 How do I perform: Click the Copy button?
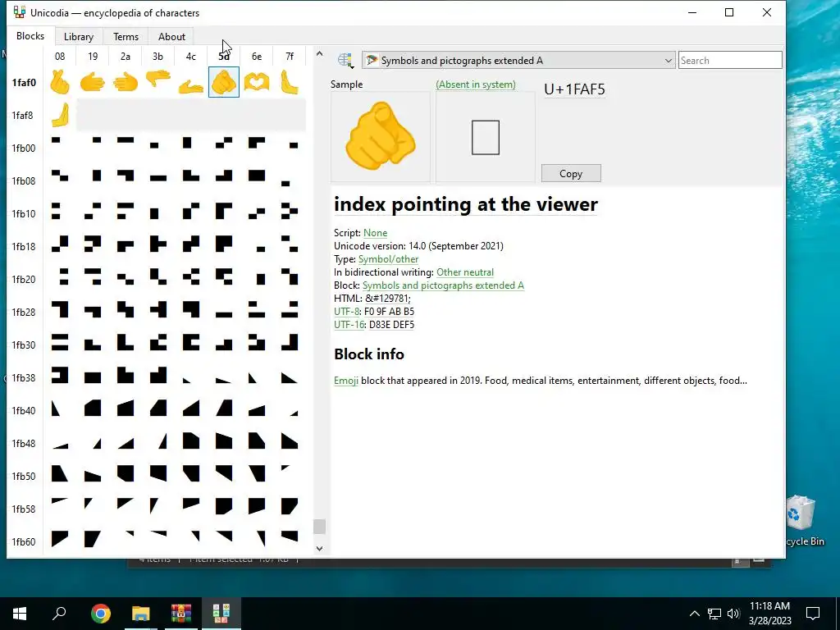click(x=571, y=174)
